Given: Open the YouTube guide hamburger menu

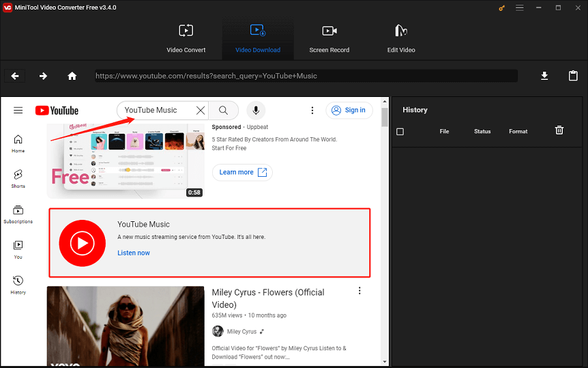Looking at the screenshot, I should tap(18, 111).
